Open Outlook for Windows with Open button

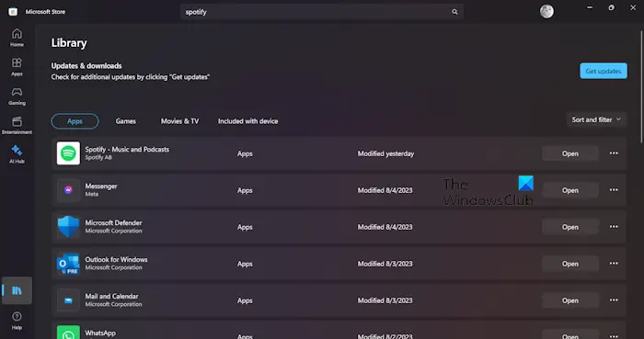pos(570,264)
